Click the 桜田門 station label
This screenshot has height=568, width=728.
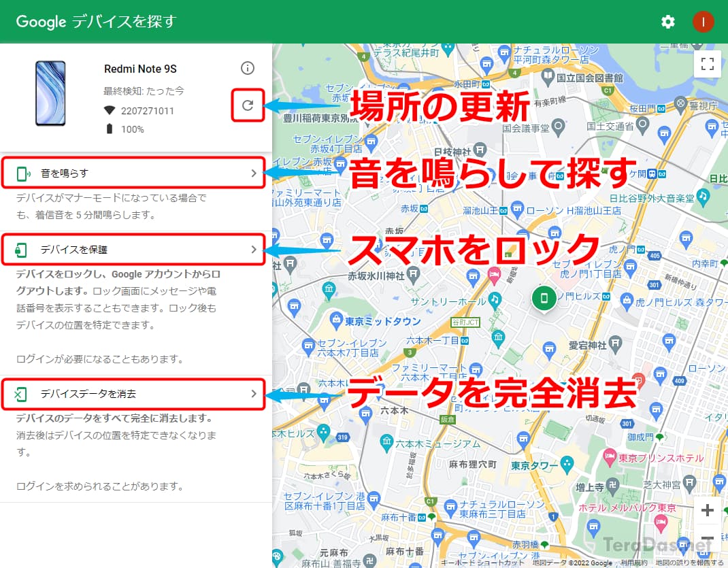[642, 109]
